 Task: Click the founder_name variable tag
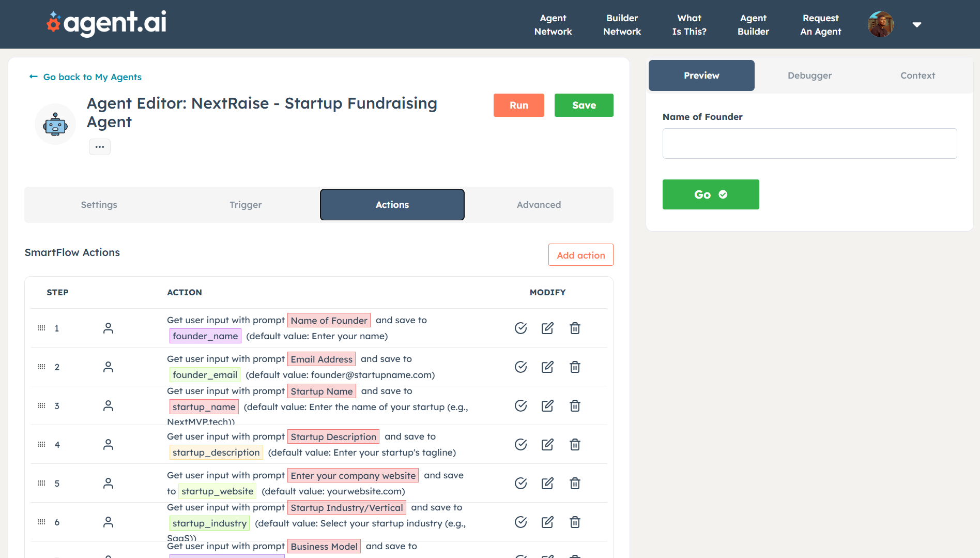(x=205, y=336)
